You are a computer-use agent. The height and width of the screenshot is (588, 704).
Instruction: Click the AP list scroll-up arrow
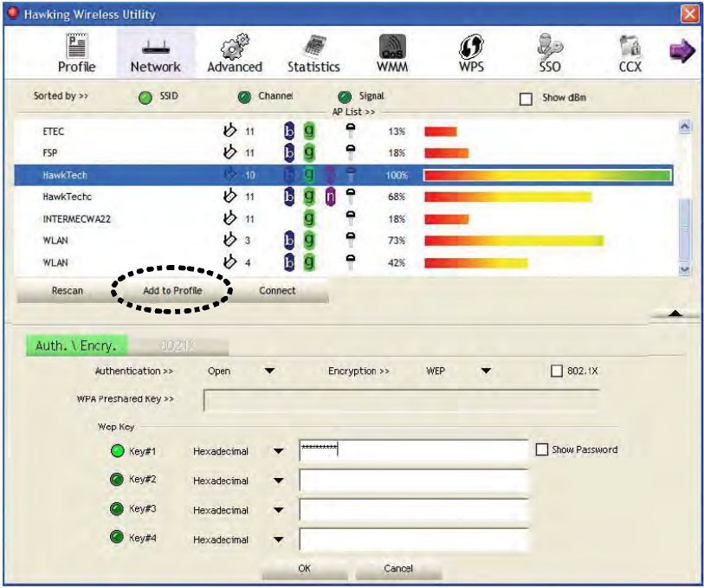click(685, 126)
